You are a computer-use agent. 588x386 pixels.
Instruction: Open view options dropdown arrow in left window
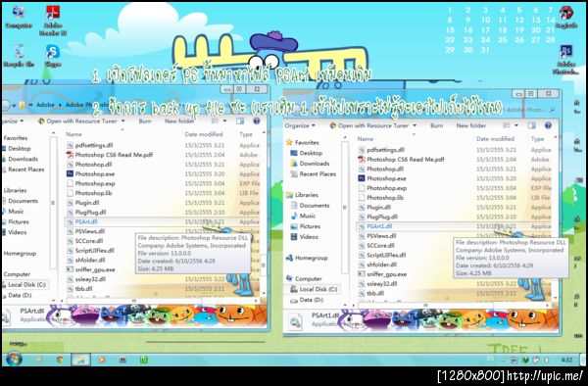[225, 121]
